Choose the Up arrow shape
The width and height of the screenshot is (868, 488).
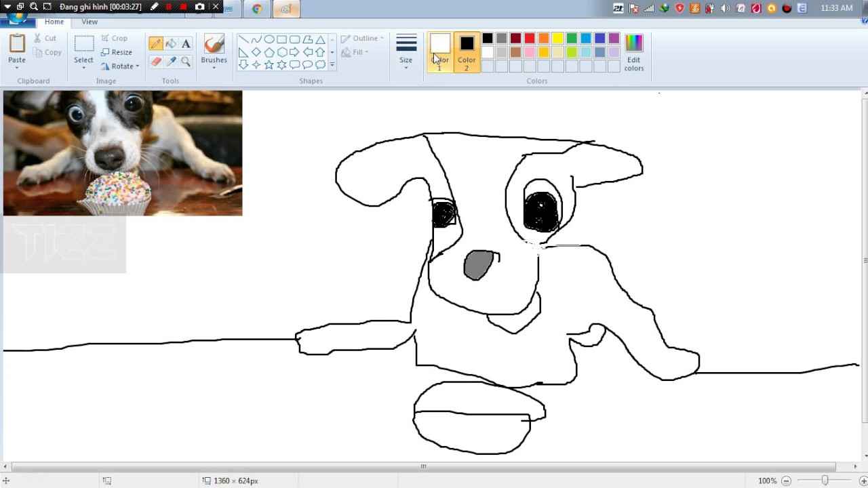coord(320,52)
